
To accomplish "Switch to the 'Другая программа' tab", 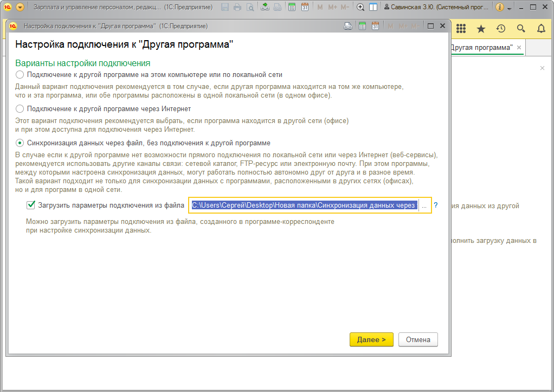I will [x=481, y=48].
